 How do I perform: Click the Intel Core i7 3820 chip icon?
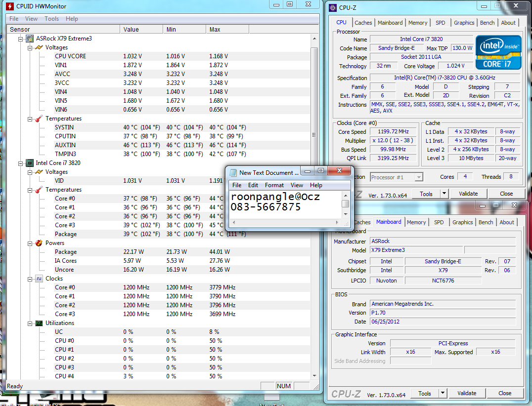click(30, 163)
